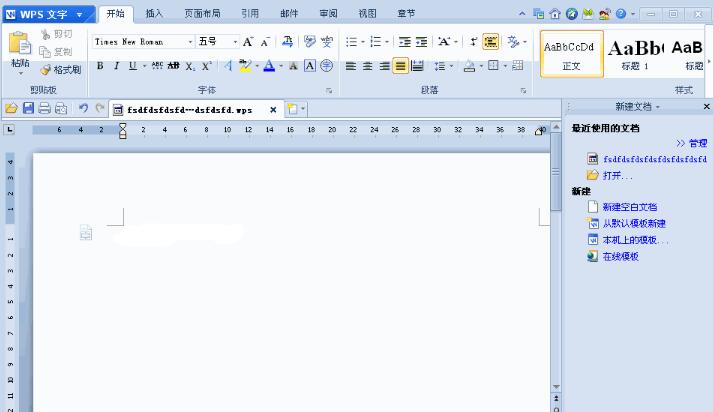This screenshot has width=713, height=412.
Task: Click 新建空白文档 (New blank document)
Action: pyautogui.click(x=630, y=207)
